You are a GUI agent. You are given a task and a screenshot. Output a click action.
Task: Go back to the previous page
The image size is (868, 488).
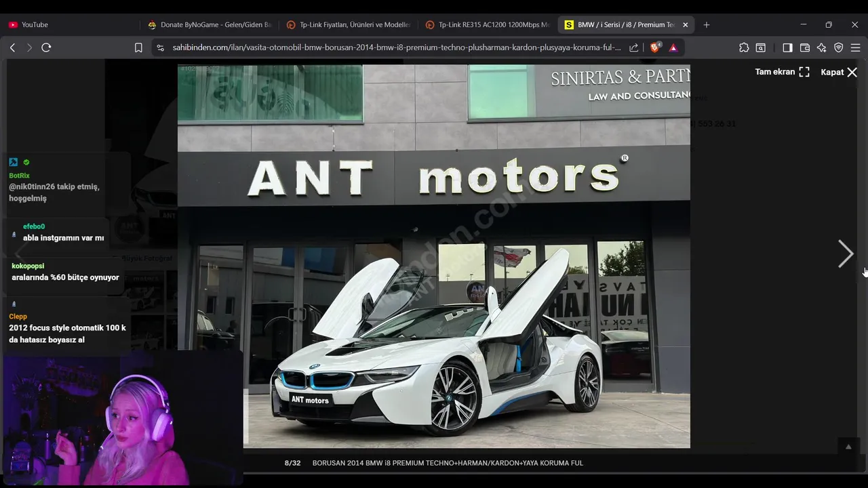click(12, 47)
